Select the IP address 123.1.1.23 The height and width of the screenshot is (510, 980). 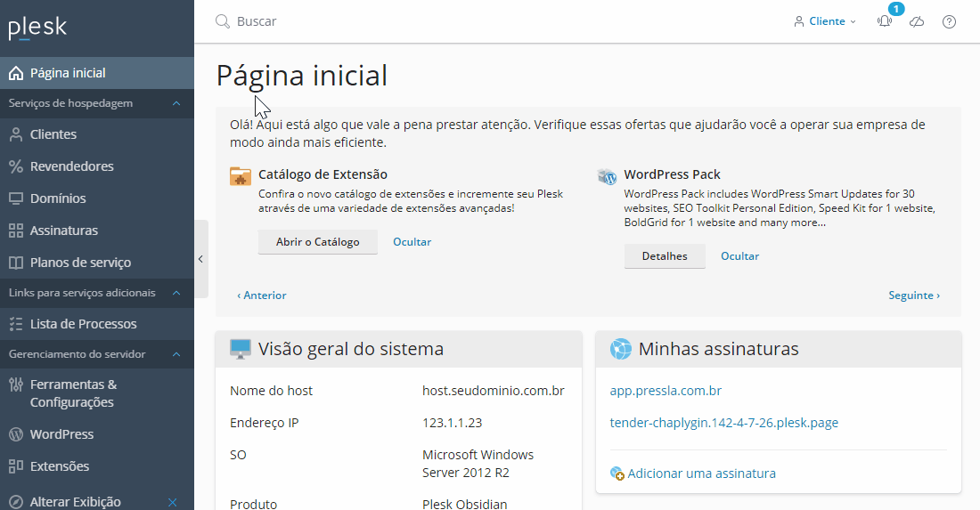click(x=452, y=423)
